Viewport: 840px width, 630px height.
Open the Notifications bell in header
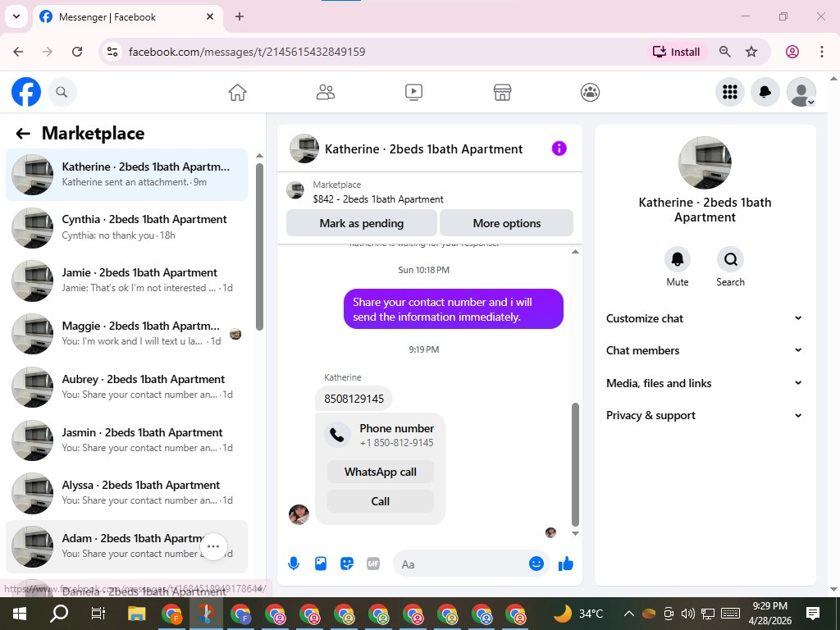coord(765,92)
